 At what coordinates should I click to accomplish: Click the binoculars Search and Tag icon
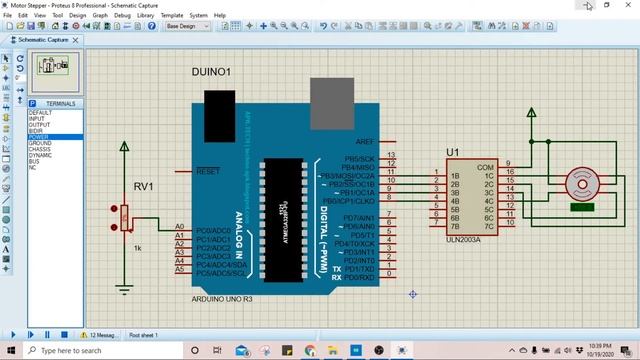(492, 26)
